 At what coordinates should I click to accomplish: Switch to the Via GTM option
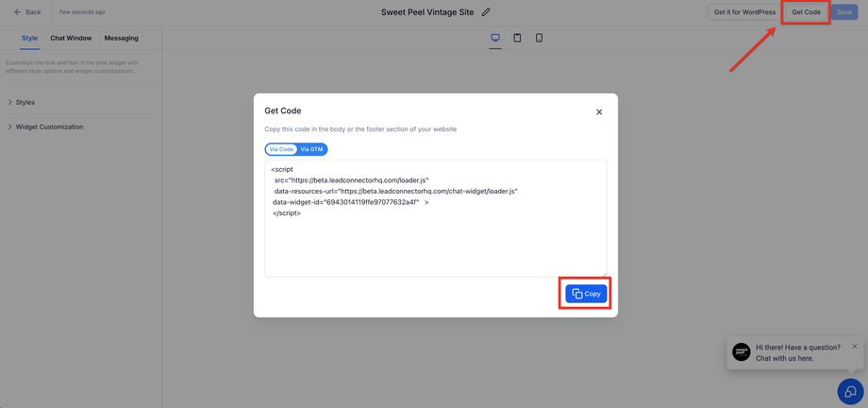click(312, 149)
